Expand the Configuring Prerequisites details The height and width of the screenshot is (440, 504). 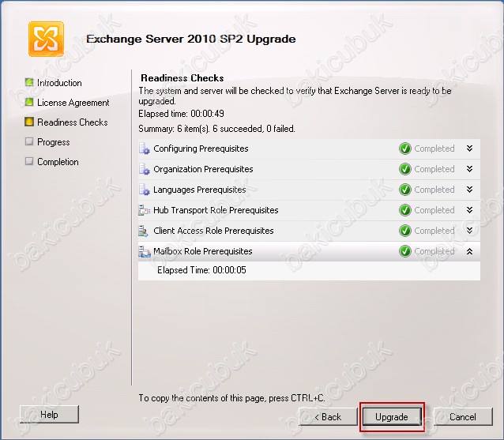[x=469, y=149]
